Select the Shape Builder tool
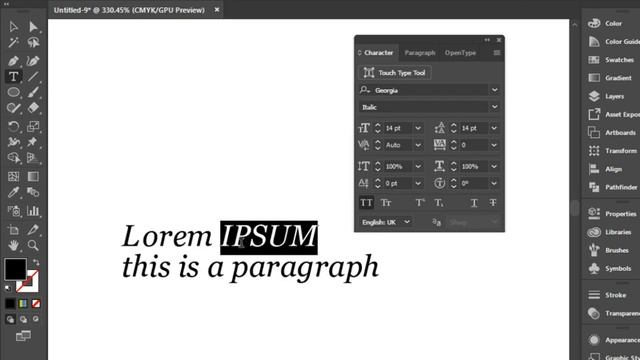The width and height of the screenshot is (640, 360). pos(13,158)
